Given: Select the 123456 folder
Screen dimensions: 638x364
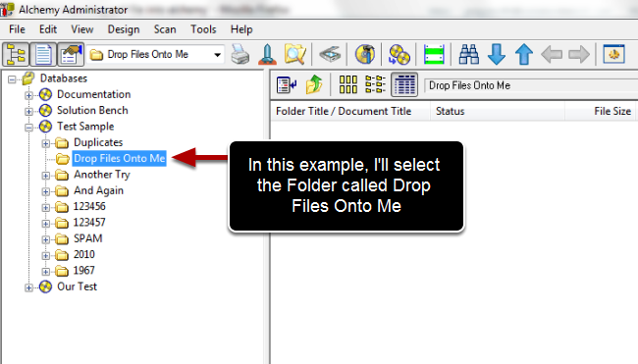Looking at the screenshot, I should click(x=89, y=207).
